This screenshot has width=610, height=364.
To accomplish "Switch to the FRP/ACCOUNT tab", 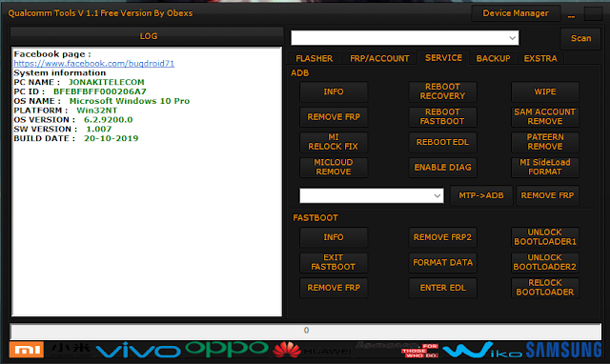I will (x=379, y=58).
